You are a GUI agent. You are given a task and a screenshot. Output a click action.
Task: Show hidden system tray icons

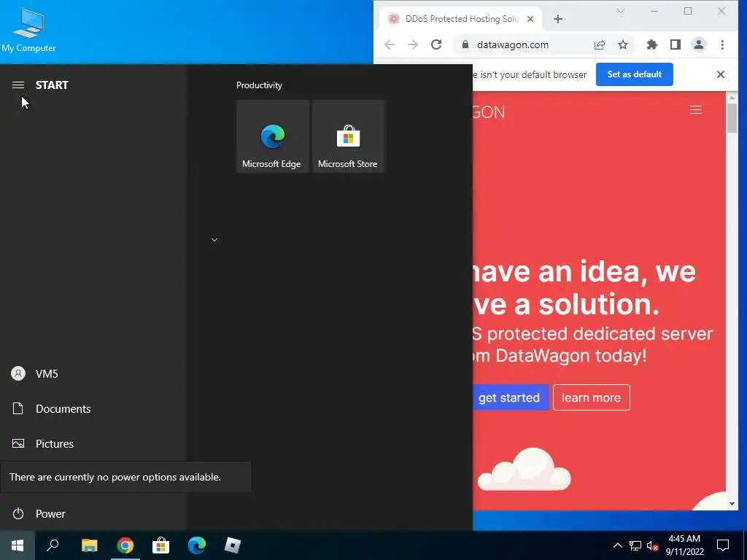(x=617, y=545)
